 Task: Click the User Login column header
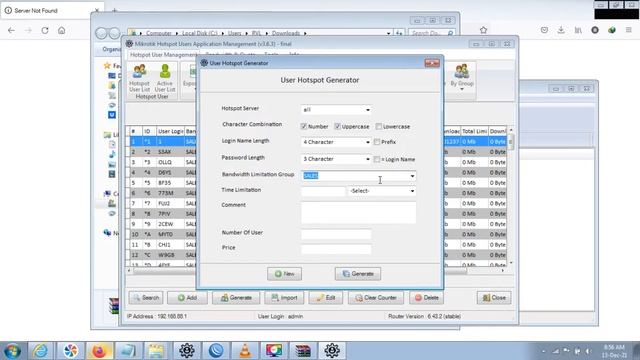click(170, 131)
